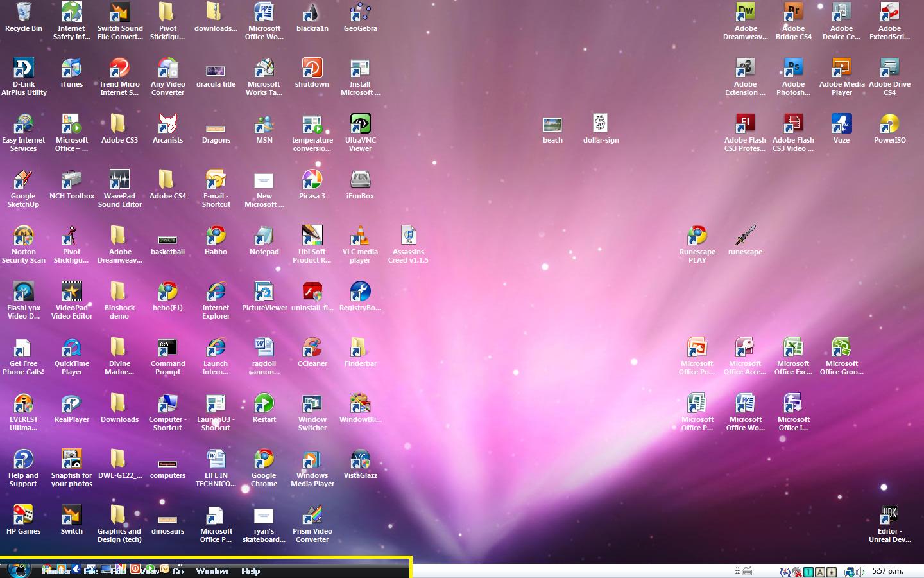Image resolution: width=924 pixels, height=578 pixels.
Task: Open the network connection tray icon
Action: coord(849,572)
